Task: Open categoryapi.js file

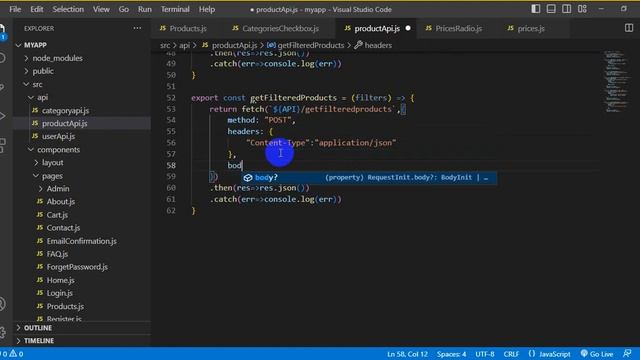Action: 65,110
